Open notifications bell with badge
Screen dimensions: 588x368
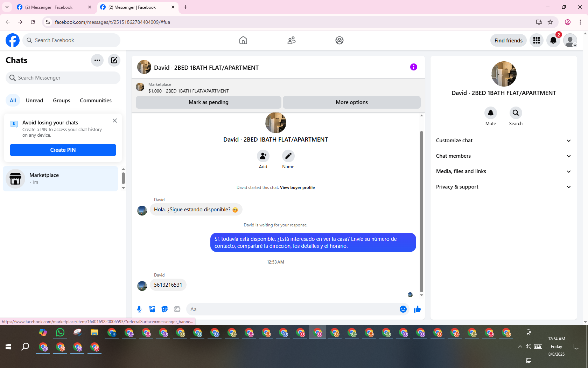coord(553,40)
